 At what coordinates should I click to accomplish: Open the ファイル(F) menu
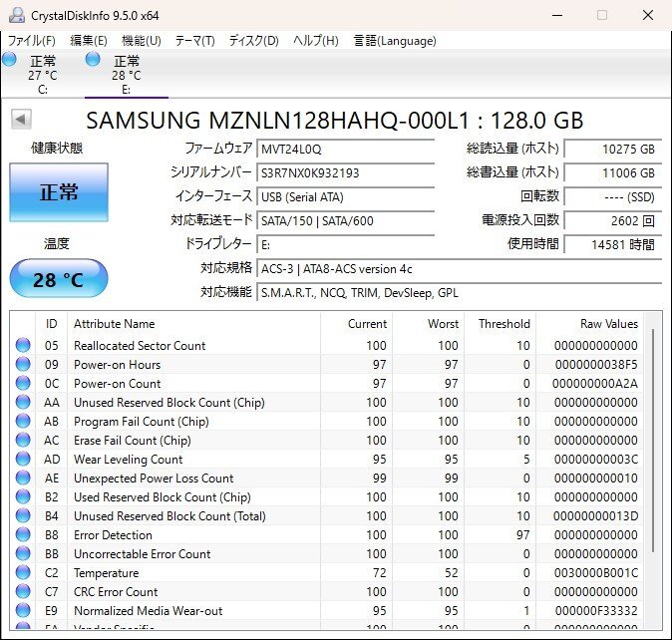tap(32, 41)
